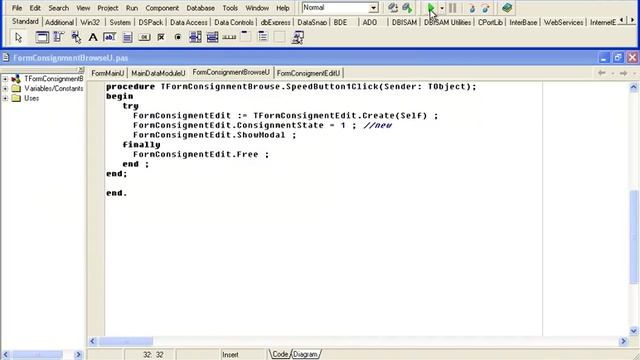The width and height of the screenshot is (640, 360).
Task: Open the FormMainU editor tab
Action: click(107, 73)
